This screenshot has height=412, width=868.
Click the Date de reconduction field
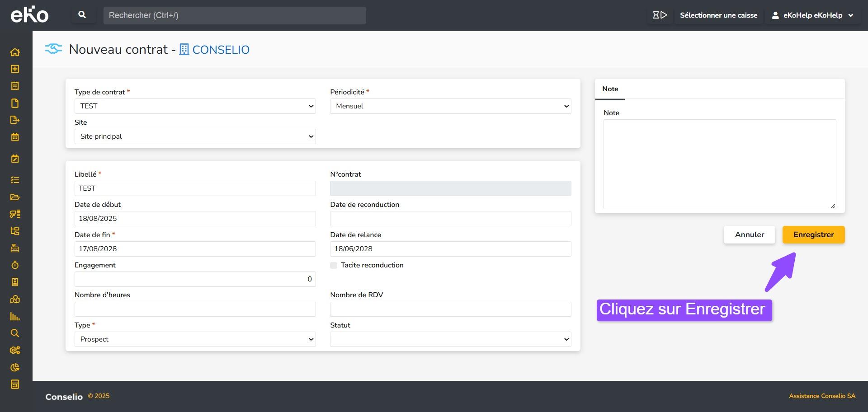[x=450, y=219]
